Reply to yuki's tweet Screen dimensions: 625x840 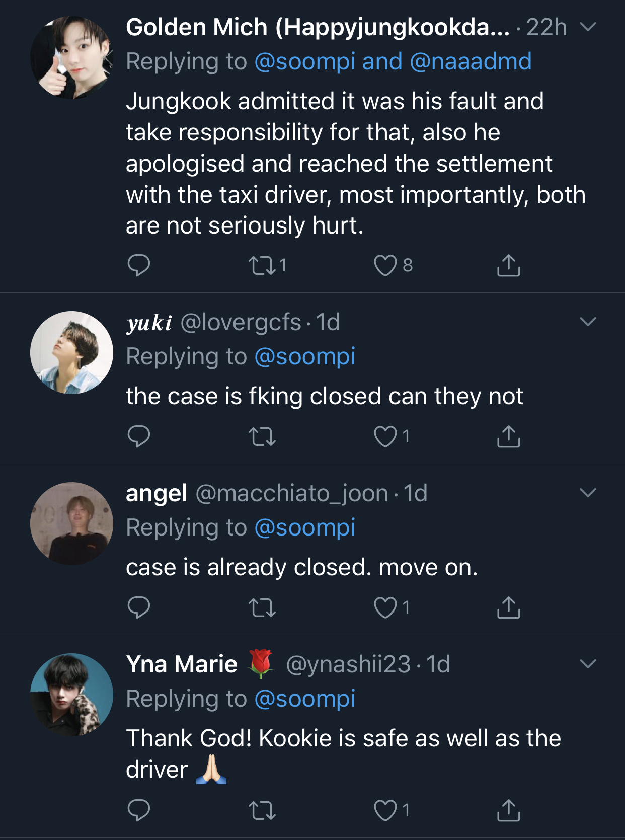pyautogui.click(x=139, y=436)
